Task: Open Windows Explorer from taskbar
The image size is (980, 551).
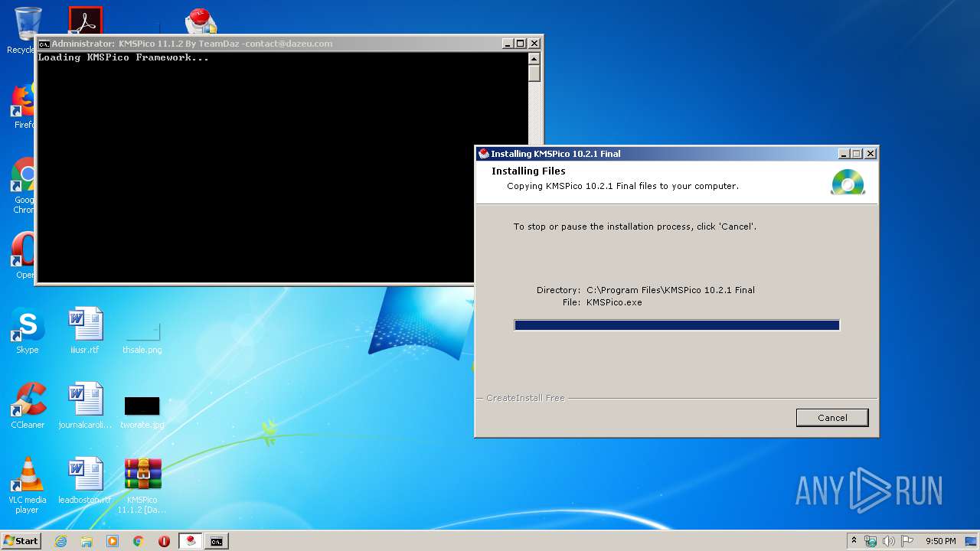Action: coord(87,541)
